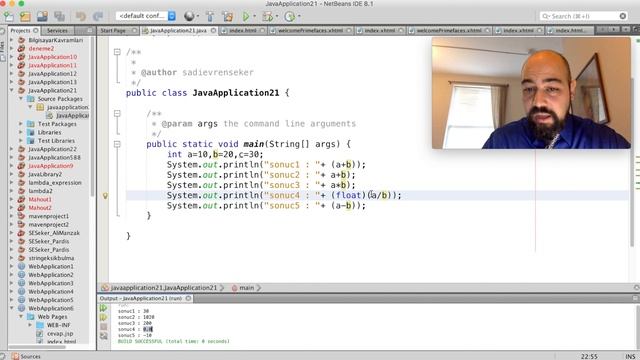Image resolution: width=640 pixels, height=360 pixels.
Task: Click the Stop square icon in Output
Action: coord(103,327)
